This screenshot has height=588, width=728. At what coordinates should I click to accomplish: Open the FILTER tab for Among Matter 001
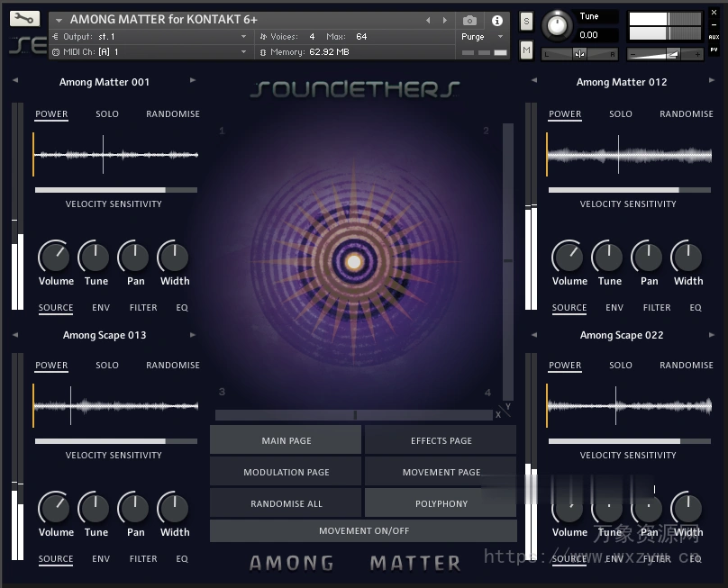(142, 307)
